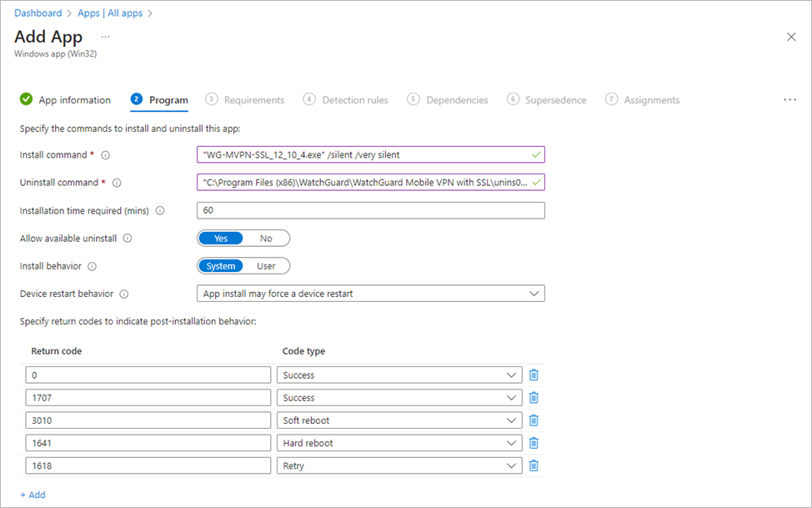The height and width of the screenshot is (508, 812).
Task: Show info tooltip for Device restart behavior
Action: (x=124, y=294)
